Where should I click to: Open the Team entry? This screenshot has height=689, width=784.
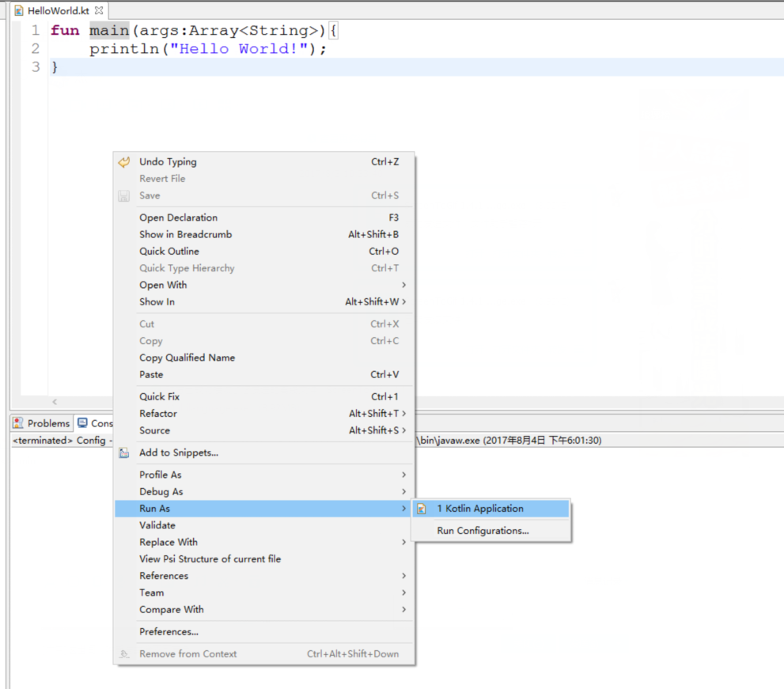tap(264, 592)
